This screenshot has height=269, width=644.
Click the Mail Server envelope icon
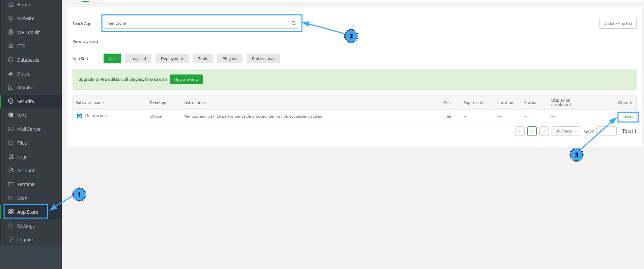click(11, 129)
